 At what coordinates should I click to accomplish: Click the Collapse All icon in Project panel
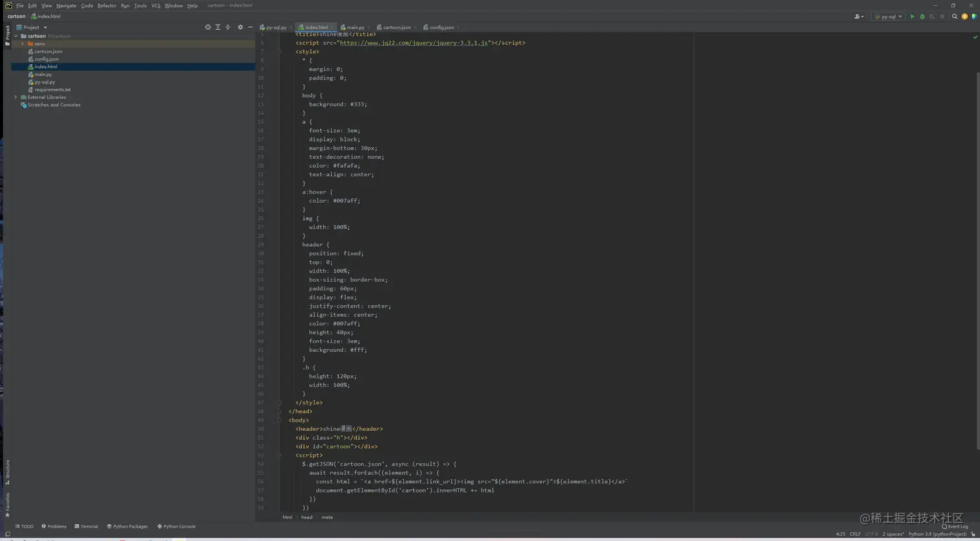click(x=227, y=27)
